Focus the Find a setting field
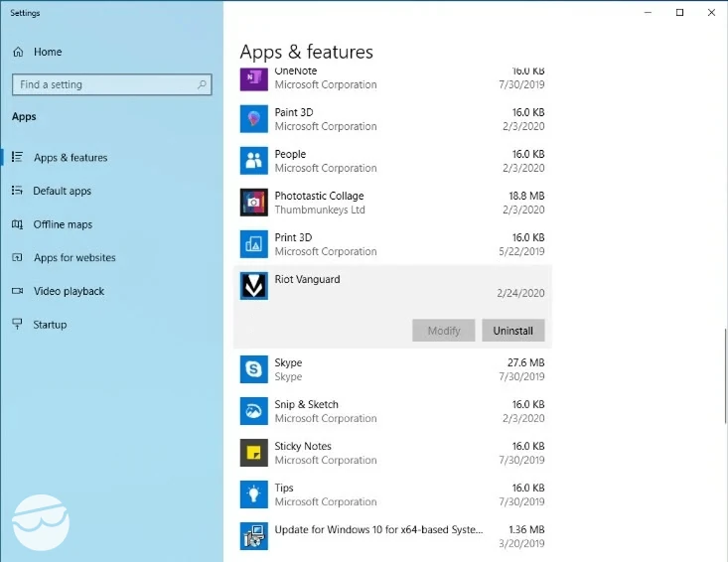This screenshot has height=562, width=728. (112, 84)
